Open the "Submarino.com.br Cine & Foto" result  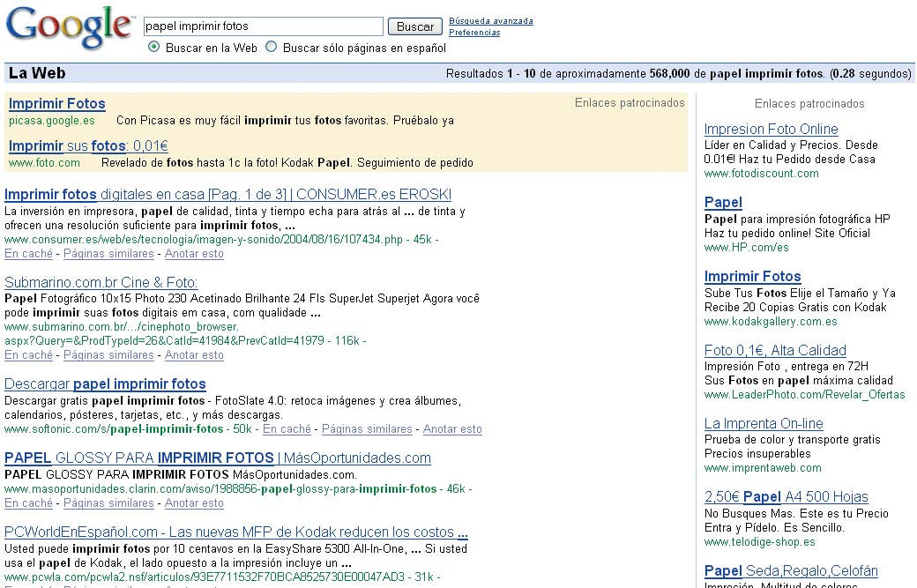101,282
